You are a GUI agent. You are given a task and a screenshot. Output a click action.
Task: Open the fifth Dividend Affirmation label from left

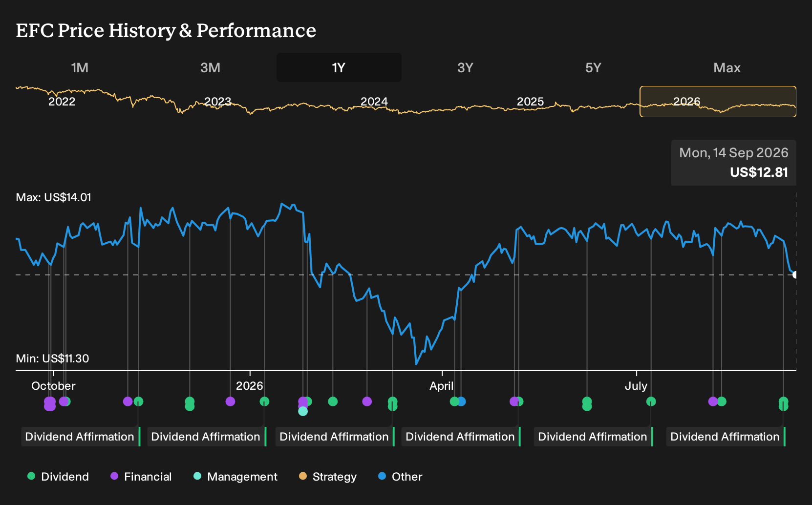594,437
